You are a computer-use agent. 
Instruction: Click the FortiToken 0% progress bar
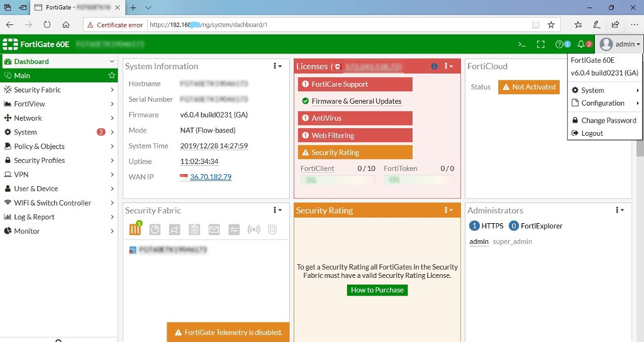coord(419,180)
